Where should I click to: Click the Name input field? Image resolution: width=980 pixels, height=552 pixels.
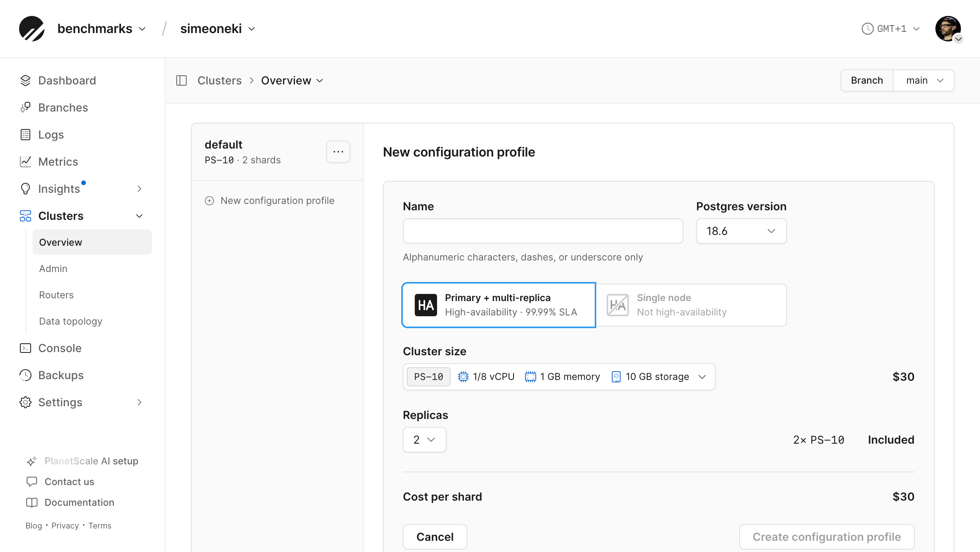pos(543,231)
